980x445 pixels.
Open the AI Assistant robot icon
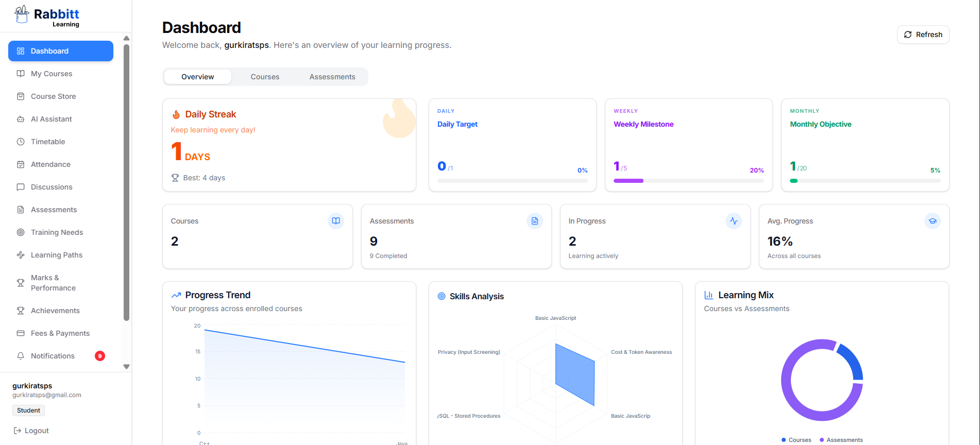click(21, 119)
